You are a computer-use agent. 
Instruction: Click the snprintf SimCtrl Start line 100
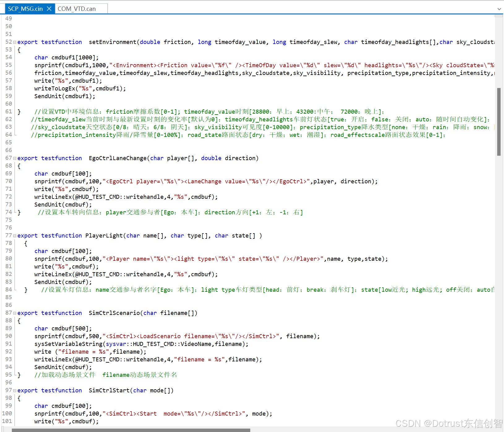click(153, 413)
